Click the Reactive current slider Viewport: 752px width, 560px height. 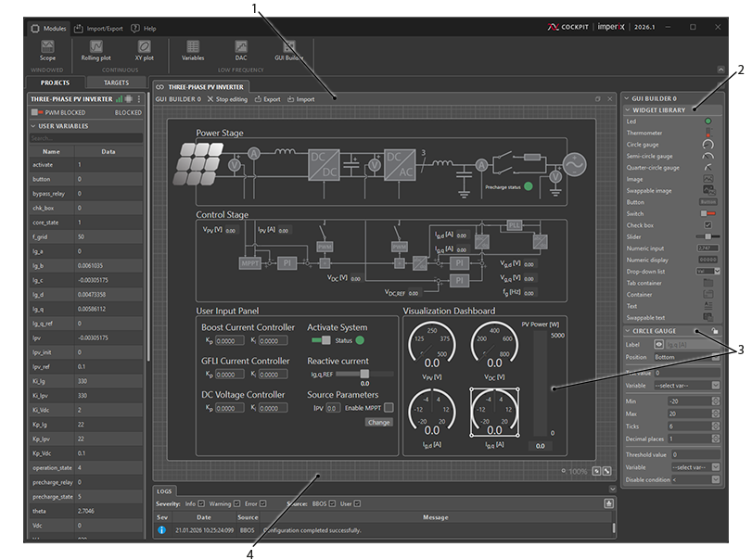click(364, 373)
